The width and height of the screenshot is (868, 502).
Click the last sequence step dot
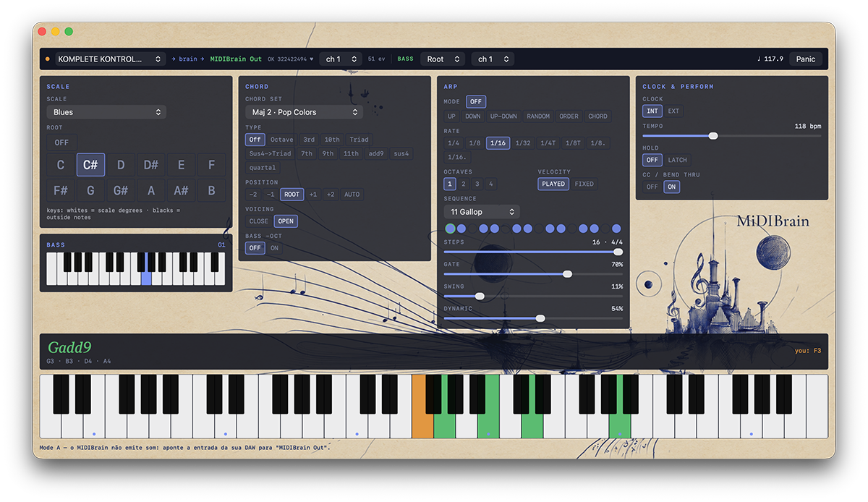coord(616,229)
